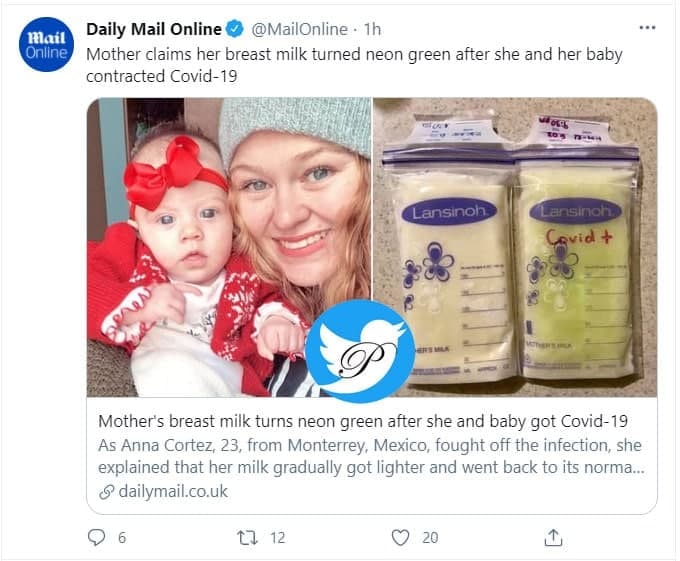
Task: Click the Anna Cortez article description text
Action: [370, 455]
